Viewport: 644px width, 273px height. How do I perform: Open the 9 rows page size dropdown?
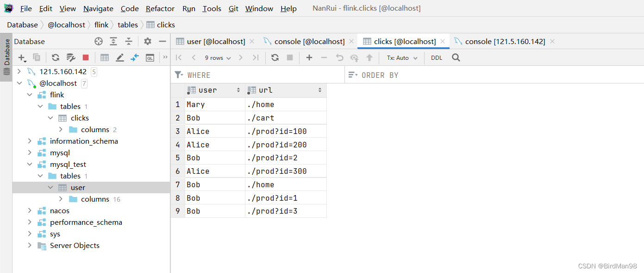click(218, 58)
